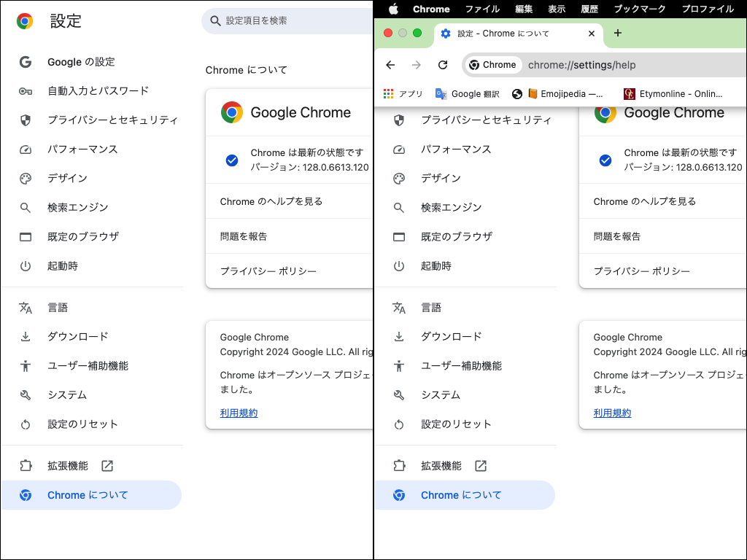Open the Google 翻訳 bookmark
Viewport: 747px width, 560px height.
pyautogui.click(x=467, y=93)
